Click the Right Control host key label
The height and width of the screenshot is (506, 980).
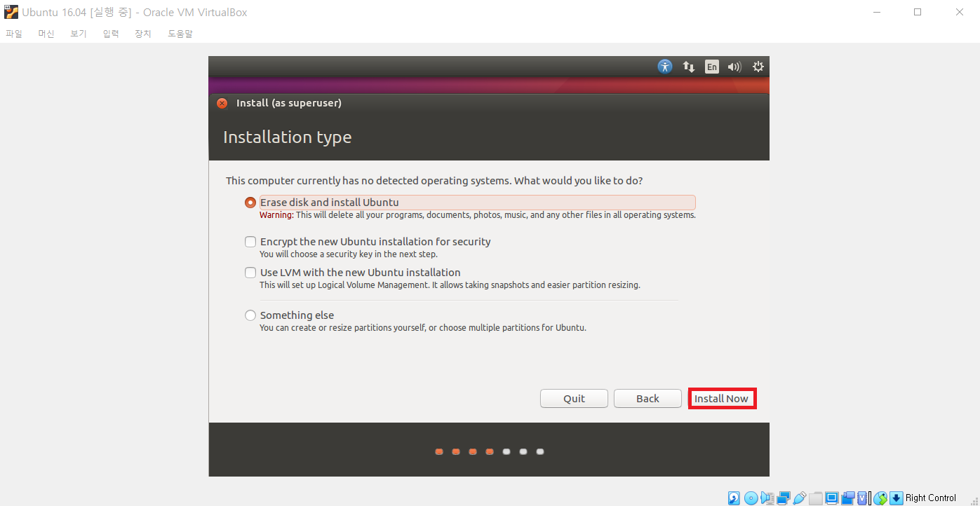click(930, 498)
